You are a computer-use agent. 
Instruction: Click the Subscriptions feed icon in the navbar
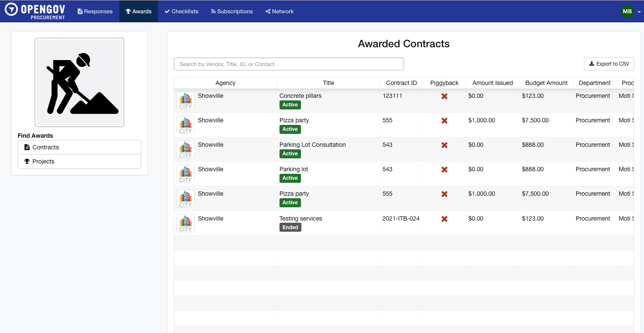click(x=213, y=11)
